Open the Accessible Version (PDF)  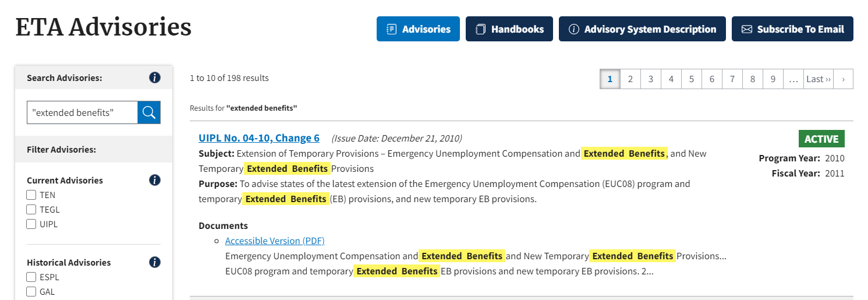[x=275, y=241]
